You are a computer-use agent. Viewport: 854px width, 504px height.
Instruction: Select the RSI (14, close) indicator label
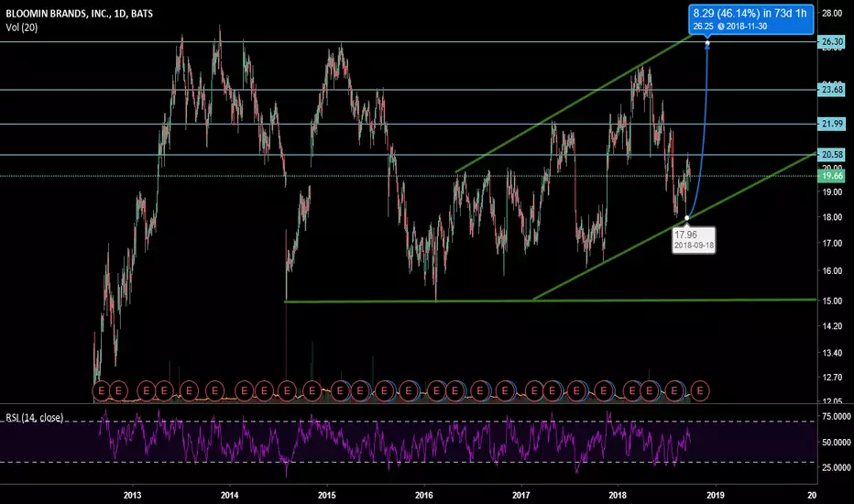[34, 417]
